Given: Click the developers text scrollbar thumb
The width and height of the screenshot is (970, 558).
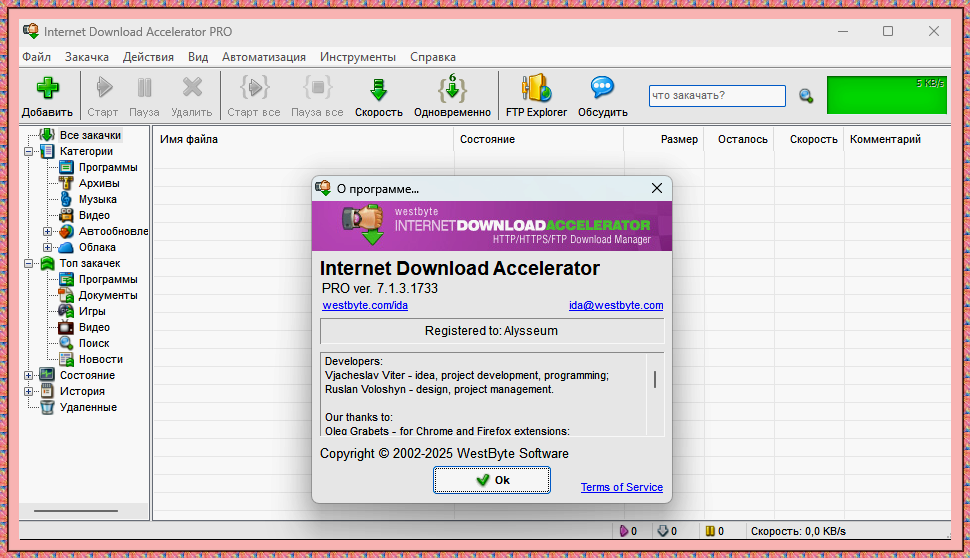Looking at the screenshot, I should tap(655, 379).
